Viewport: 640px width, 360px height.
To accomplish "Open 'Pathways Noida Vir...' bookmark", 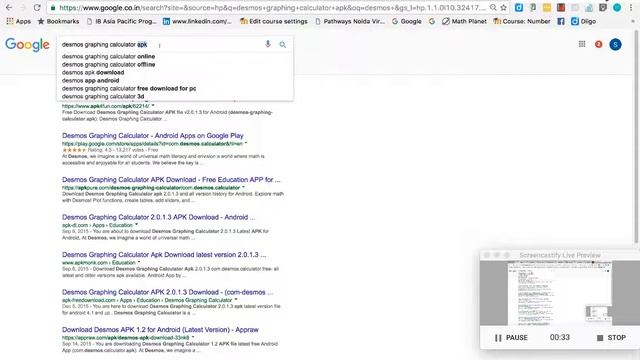I will 350,21.
